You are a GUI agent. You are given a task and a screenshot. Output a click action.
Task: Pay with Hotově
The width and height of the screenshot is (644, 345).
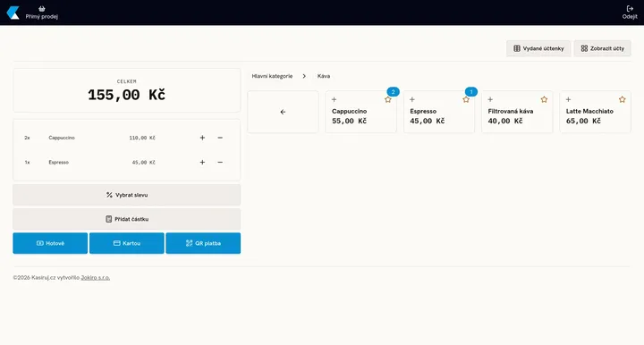[x=50, y=243]
